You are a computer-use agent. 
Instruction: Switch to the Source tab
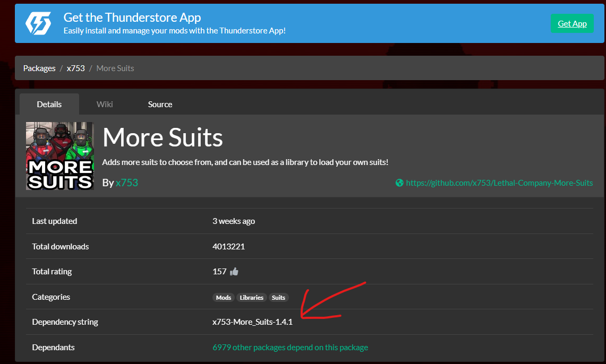point(160,104)
